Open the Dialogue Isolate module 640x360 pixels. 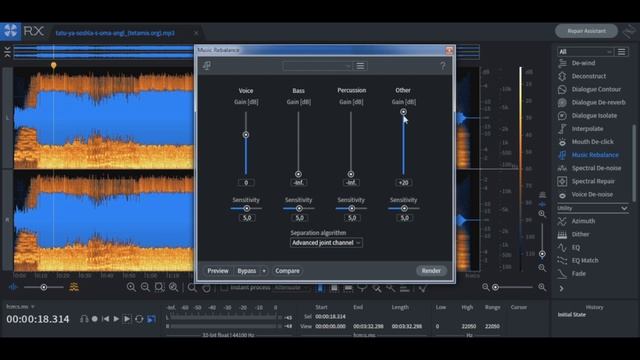point(594,116)
